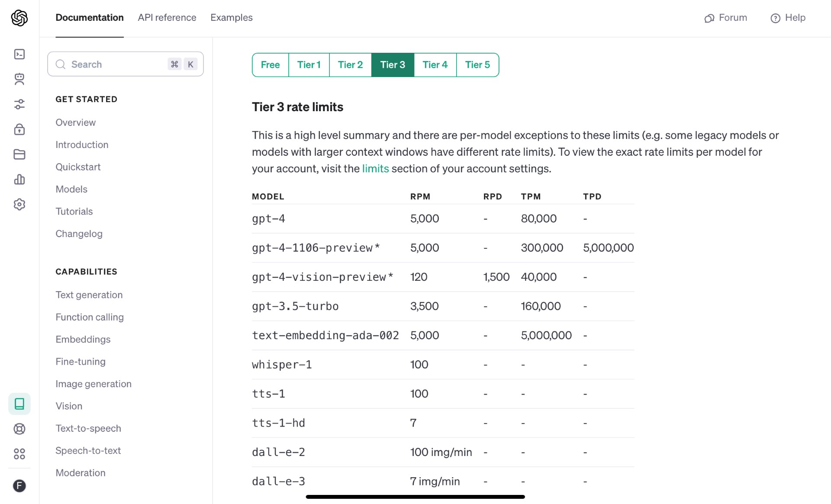Click the magnifier icon in the search box
The height and width of the screenshot is (504, 831).
coord(61,64)
